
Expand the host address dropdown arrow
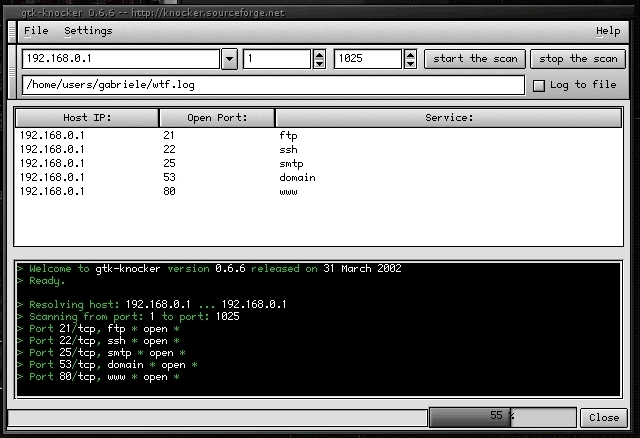229,59
